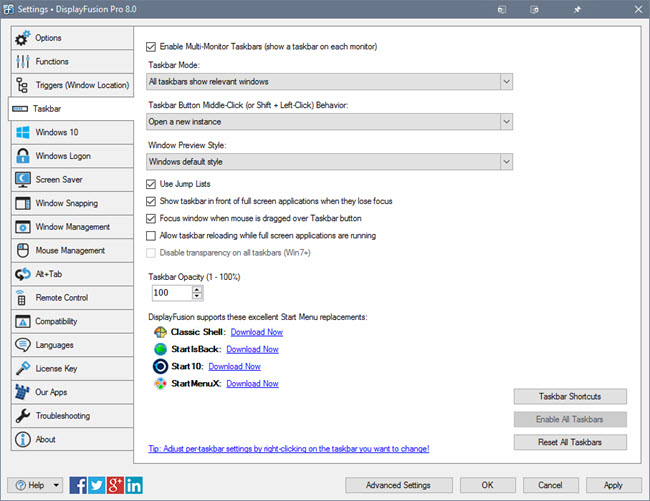650x501 pixels.
Task: Click the Compatibility icon
Action: [x=22, y=321]
